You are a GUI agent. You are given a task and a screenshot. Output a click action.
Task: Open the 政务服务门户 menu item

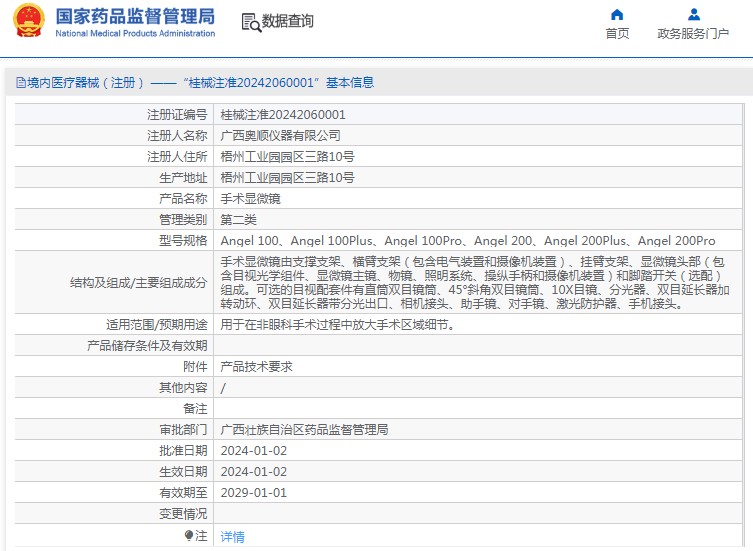693,34
